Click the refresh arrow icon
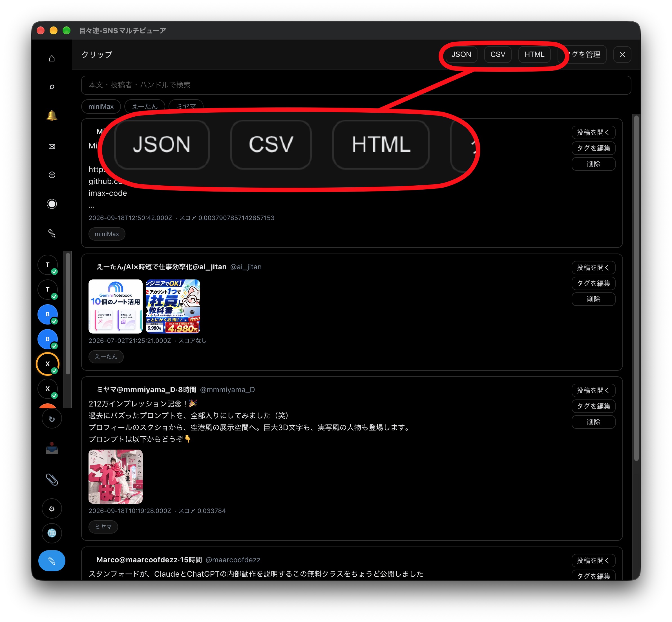Viewport: 672px width, 622px height. tap(52, 419)
